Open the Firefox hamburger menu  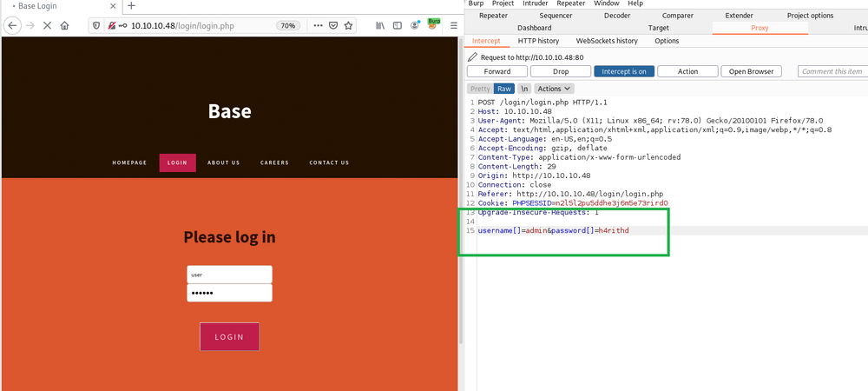[454, 25]
